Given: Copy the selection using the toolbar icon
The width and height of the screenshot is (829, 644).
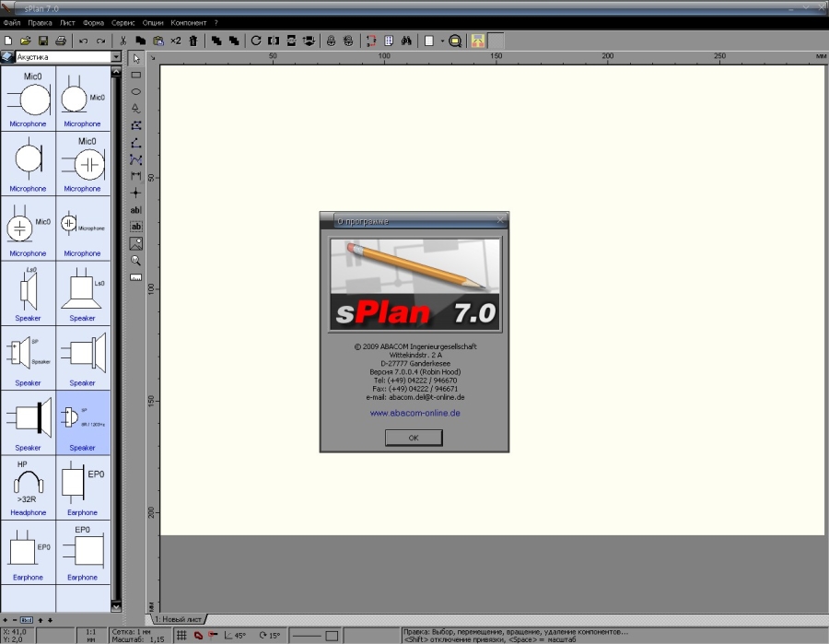Looking at the screenshot, I should click(141, 41).
